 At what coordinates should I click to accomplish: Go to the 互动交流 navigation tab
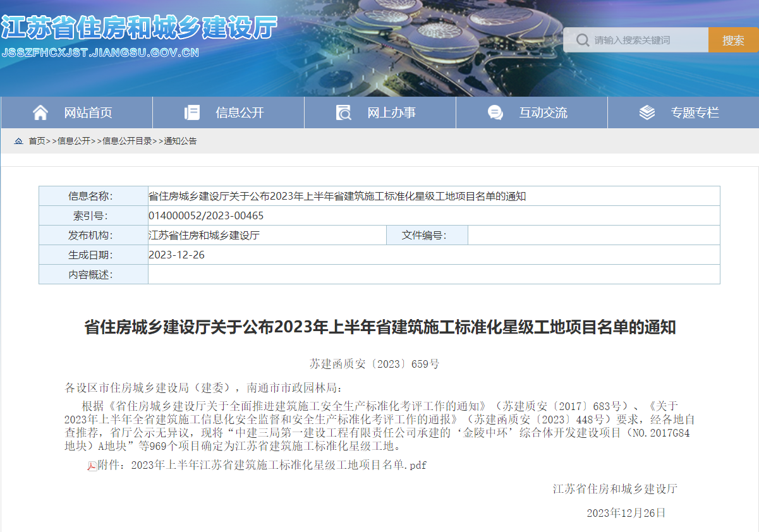(543, 112)
